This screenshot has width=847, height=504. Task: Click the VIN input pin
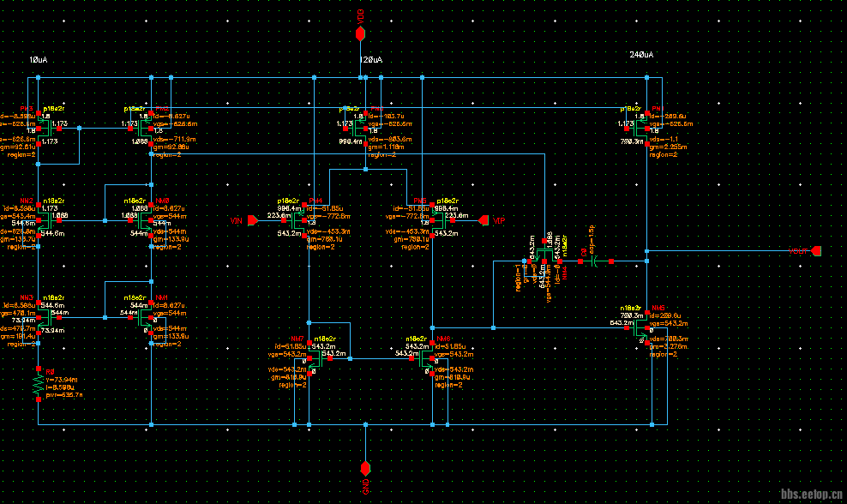pos(253,220)
